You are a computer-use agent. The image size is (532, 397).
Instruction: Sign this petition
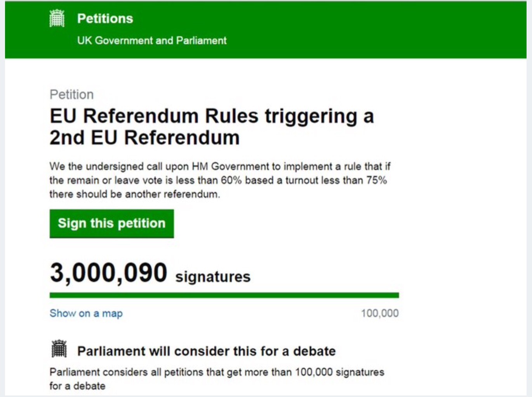pyautogui.click(x=111, y=223)
